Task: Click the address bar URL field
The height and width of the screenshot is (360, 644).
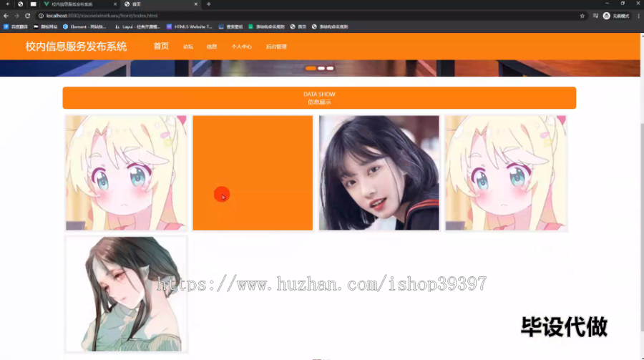Action: [x=308, y=16]
